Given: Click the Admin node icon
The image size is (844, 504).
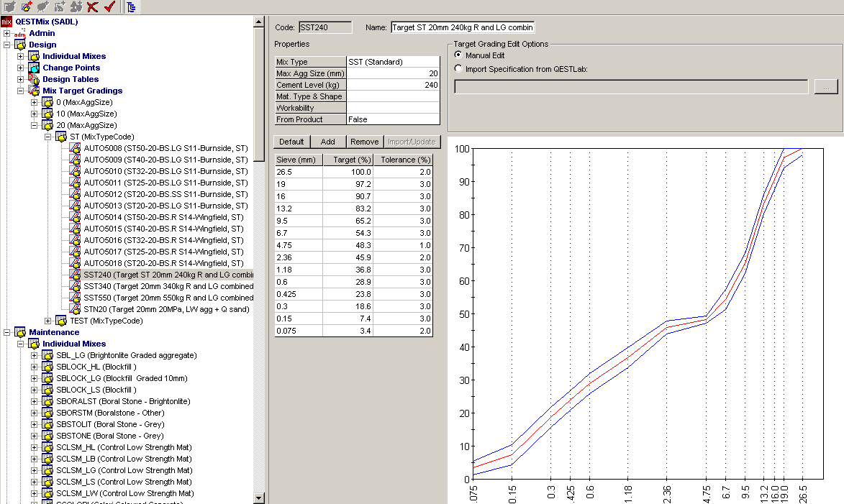Looking at the screenshot, I should pyautogui.click(x=20, y=33).
